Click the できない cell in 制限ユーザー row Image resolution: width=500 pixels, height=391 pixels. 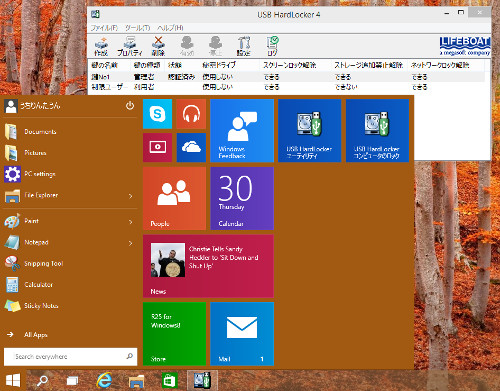(x=346, y=87)
